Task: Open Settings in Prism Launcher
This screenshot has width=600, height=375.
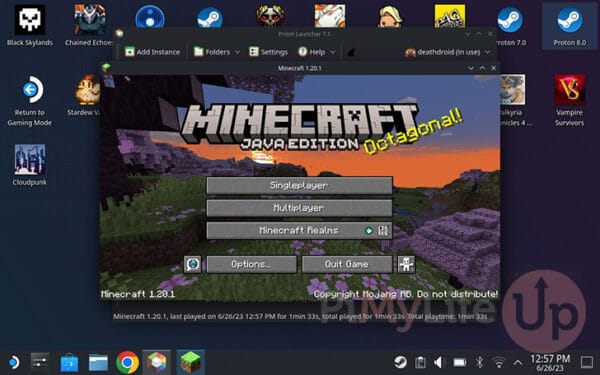Action: pyautogui.click(x=268, y=52)
